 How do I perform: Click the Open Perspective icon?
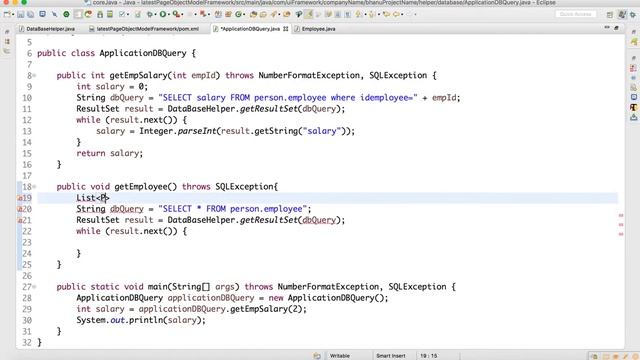609,14
